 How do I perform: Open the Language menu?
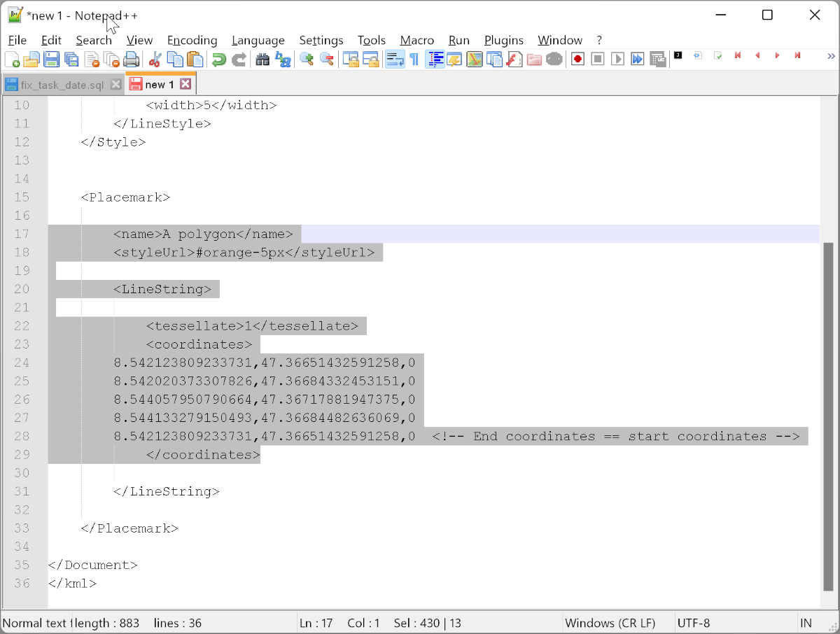point(258,40)
